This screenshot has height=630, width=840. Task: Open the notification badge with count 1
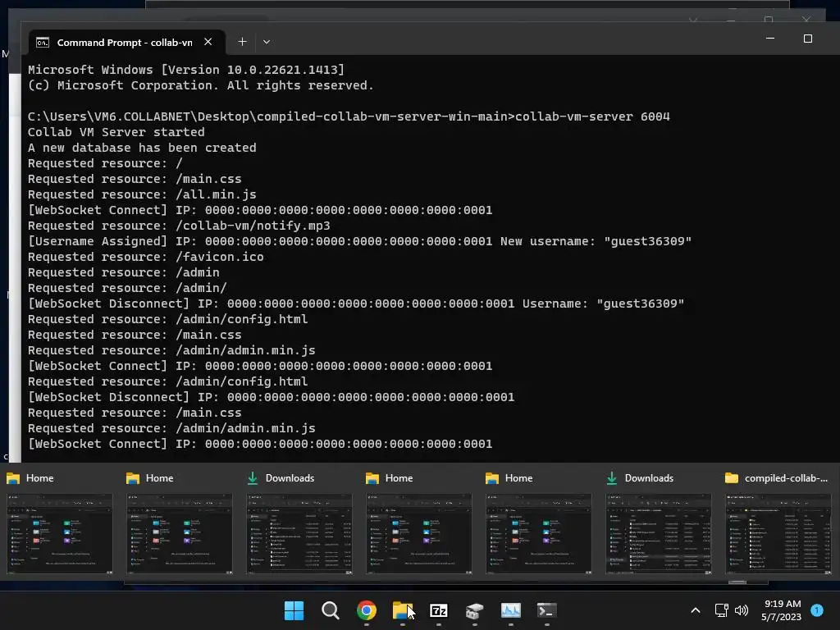click(817, 609)
